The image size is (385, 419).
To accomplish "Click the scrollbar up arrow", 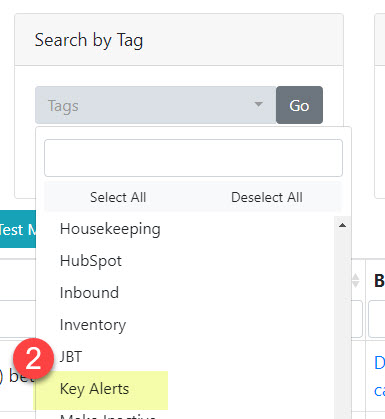I will pos(342,225).
